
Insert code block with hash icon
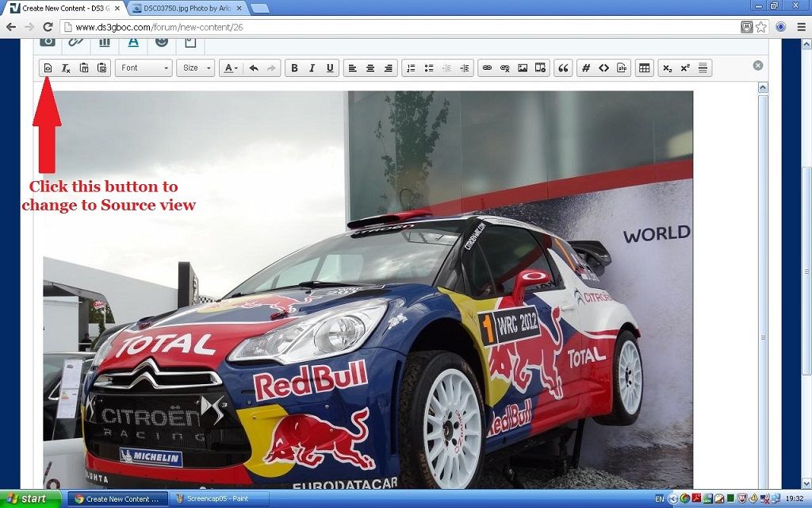click(x=586, y=68)
